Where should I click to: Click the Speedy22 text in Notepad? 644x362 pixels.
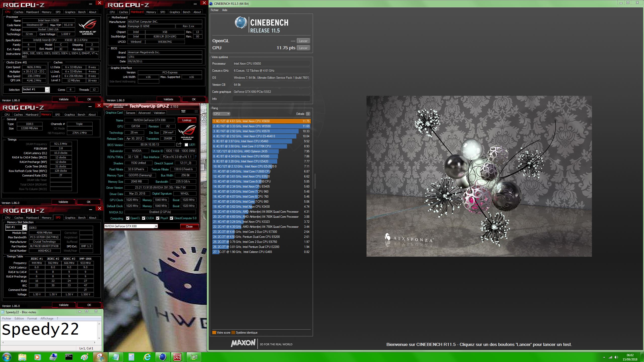(40, 329)
